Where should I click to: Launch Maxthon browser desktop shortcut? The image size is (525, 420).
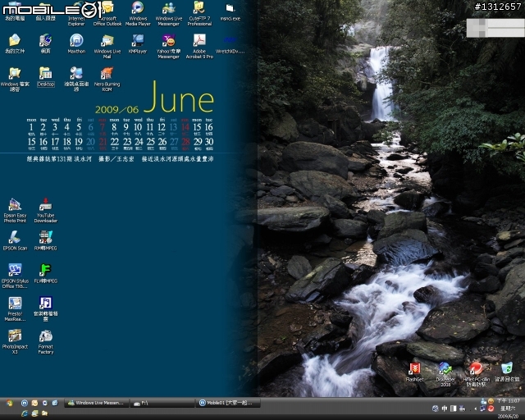76,43
